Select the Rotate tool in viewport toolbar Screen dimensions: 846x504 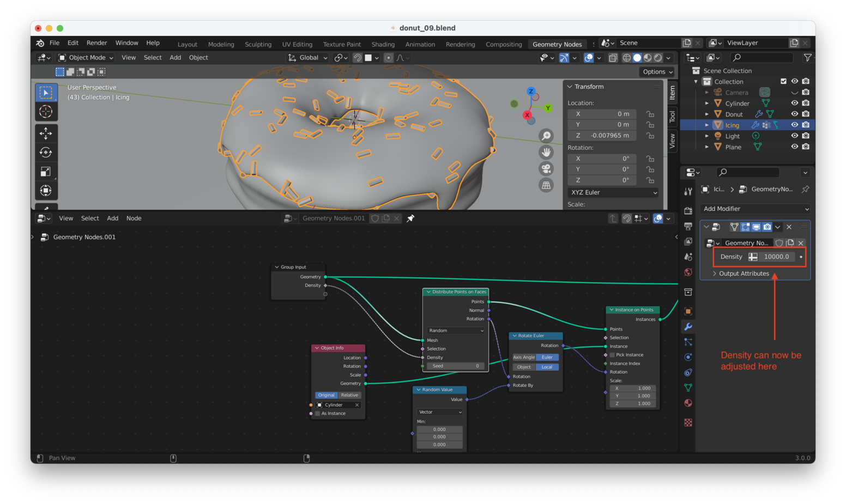(x=46, y=152)
